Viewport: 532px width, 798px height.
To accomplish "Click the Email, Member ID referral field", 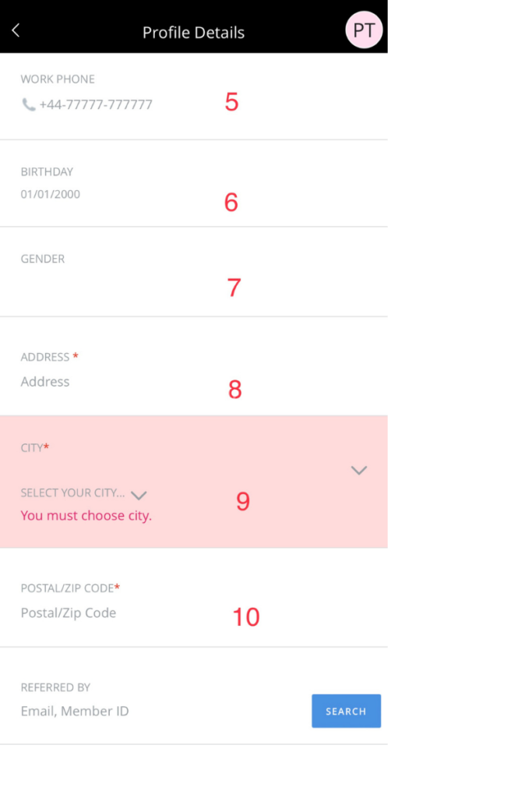I will coord(117,711).
